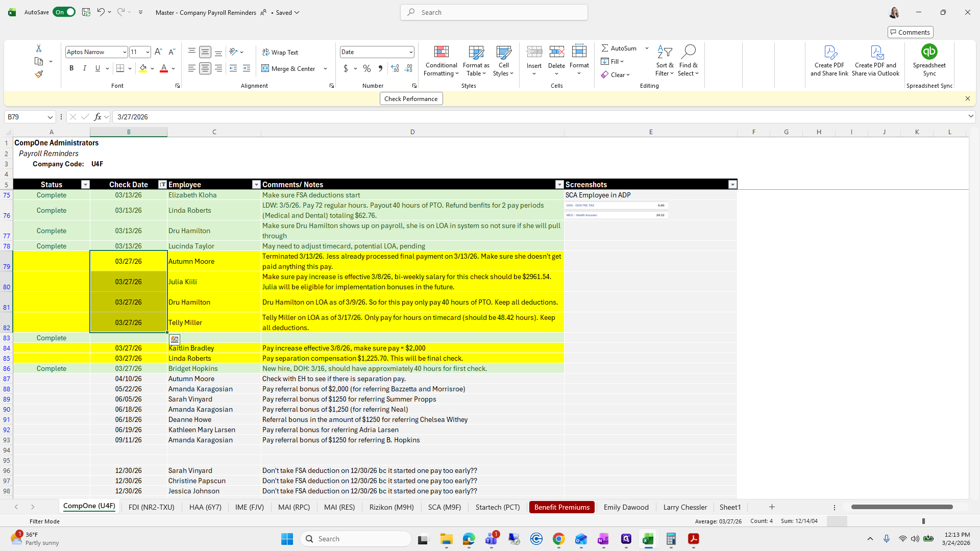This screenshot has width=980, height=551.
Task: Open the font name Aptos Narrow dropdown
Action: (124, 52)
